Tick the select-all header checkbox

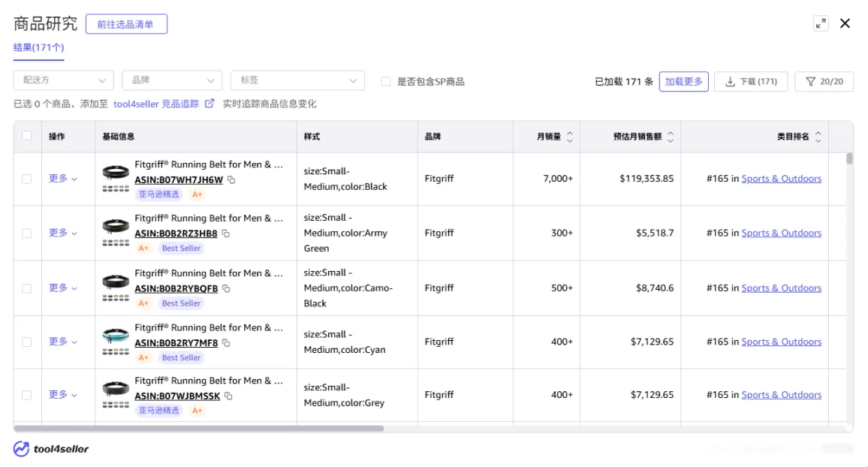pos(26,136)
